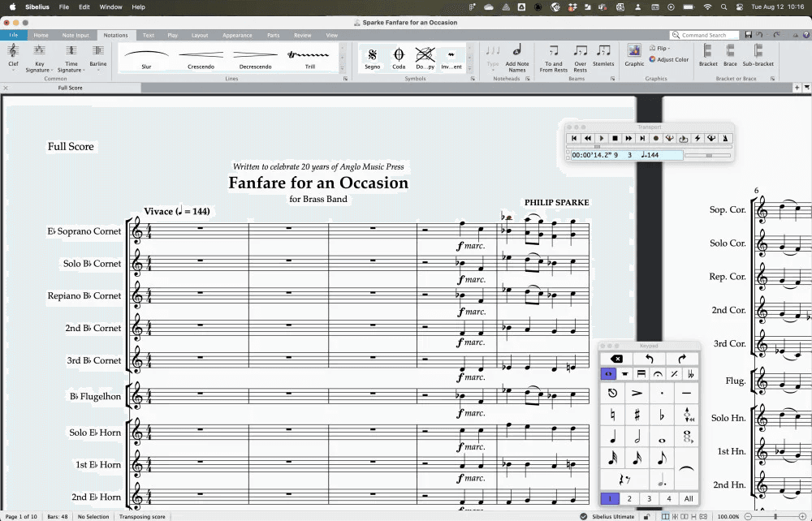812x521 pixels.
Task: Open the Time Signature dropdown
Action: (x=71, y=58)
